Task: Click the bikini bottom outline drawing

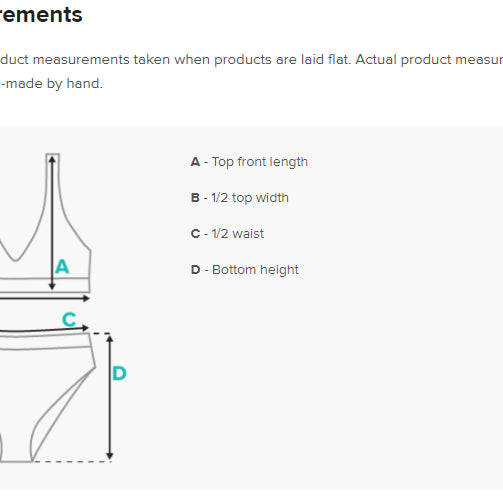Action: tap(48, 397)
